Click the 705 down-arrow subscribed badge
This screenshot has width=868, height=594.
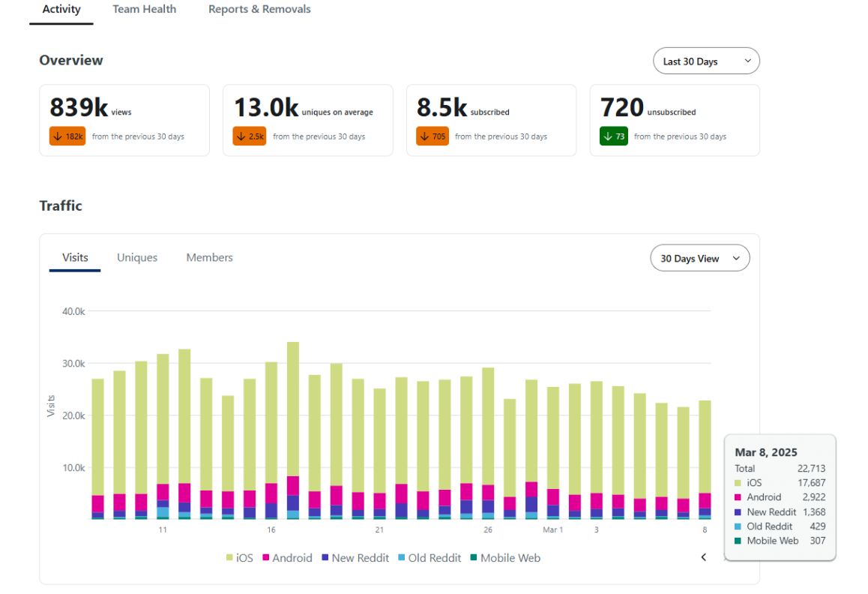tap(433, 136)
